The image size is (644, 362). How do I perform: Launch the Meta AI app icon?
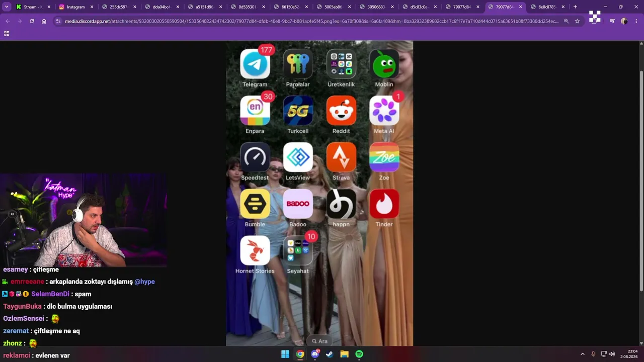384,111
